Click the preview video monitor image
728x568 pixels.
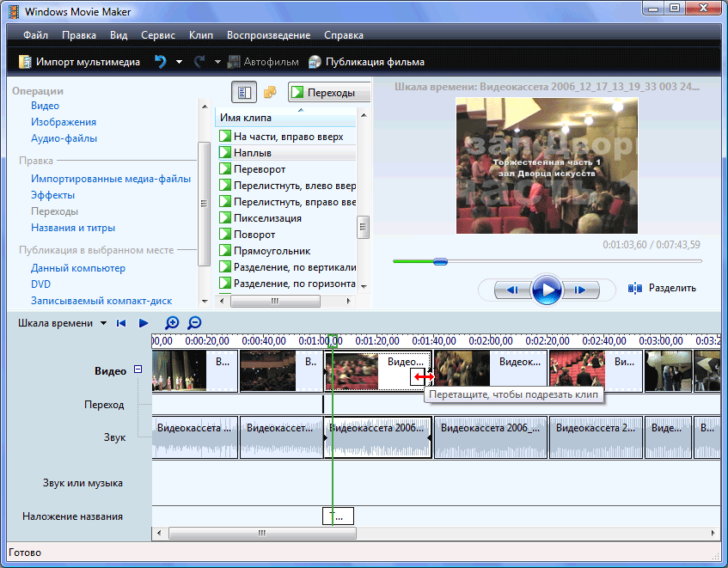coord(547,166)
